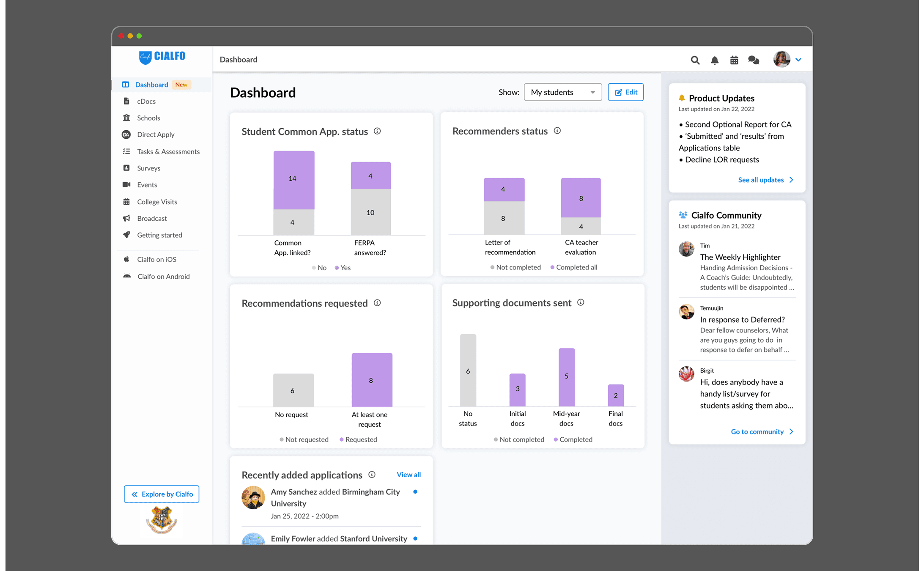Click the 'At least one request' bar
The width and height of the screenshot is (924, 571).
[x=372, y=380]
